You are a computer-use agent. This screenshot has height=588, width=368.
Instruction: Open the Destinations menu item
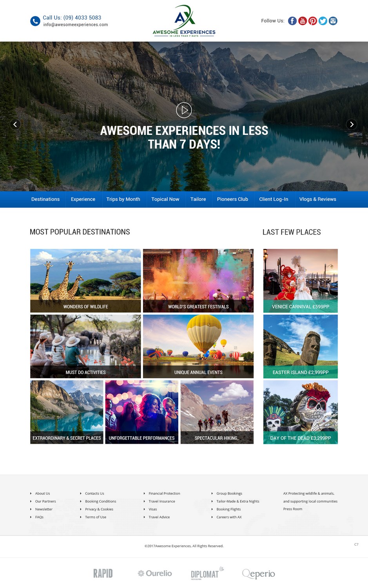45,199
